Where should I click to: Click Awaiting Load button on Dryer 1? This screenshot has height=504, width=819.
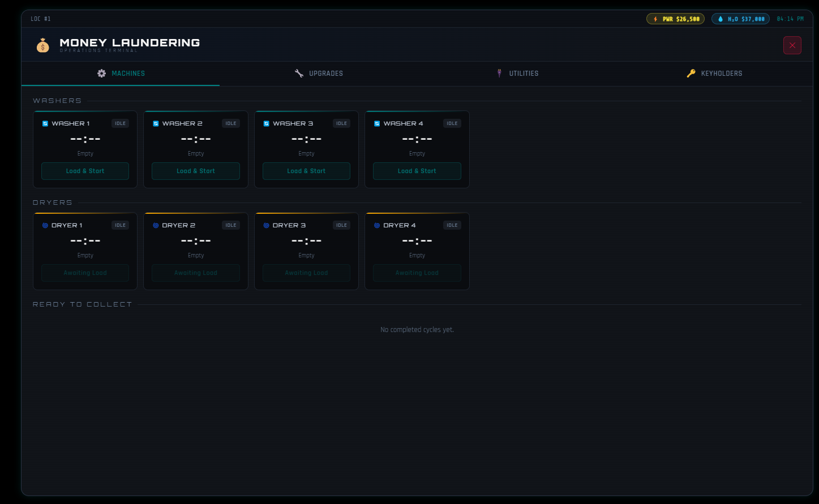tap(85, 273)
